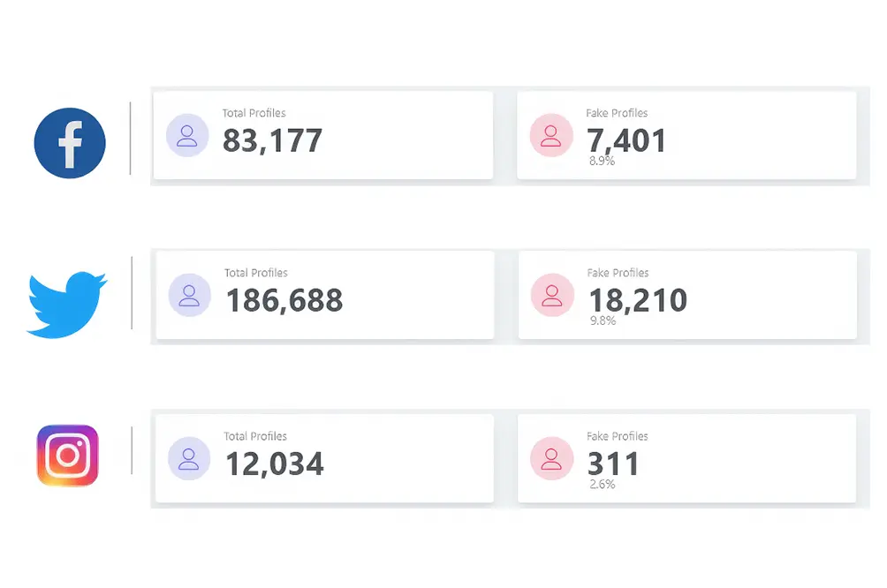This screenshot has width=887, height=588.
Task: Click purple user icon in Twitter Total Profiles
Action: 190,295
